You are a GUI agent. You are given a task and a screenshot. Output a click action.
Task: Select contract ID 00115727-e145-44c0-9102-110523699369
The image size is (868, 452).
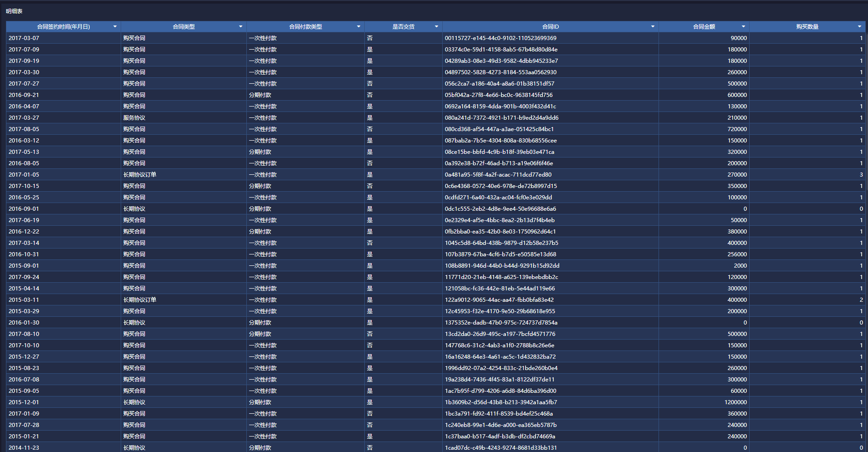(x=550, y=38)
